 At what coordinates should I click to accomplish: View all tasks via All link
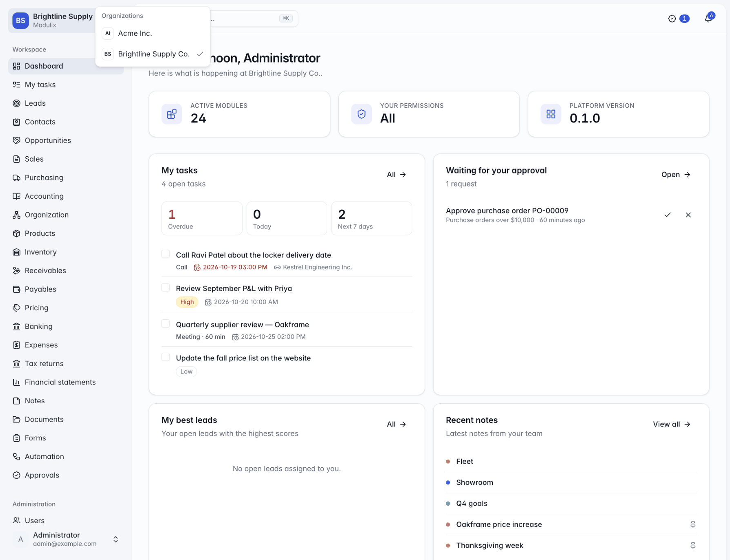coord(396,175)
